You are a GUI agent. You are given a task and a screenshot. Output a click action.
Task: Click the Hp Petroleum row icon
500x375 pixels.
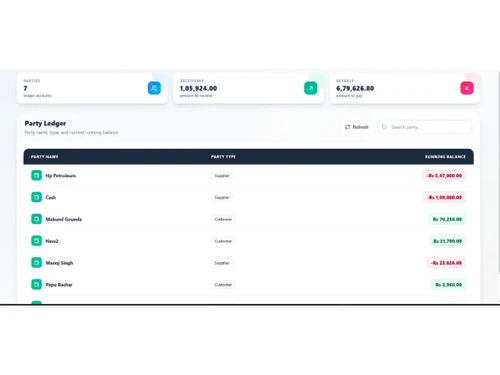[36, 175]
